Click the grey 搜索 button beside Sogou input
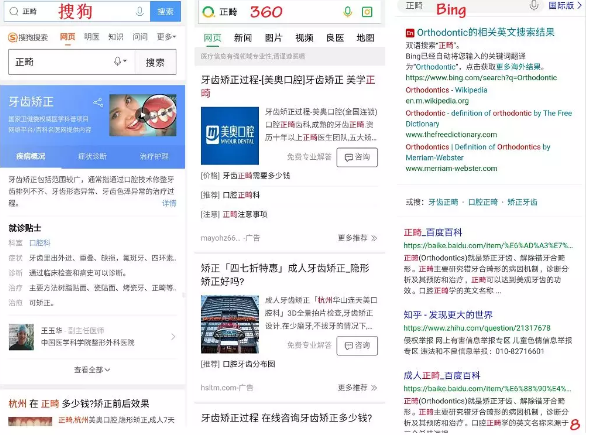The height and width of the screenshot is (435, 589). tap(155, 62)
